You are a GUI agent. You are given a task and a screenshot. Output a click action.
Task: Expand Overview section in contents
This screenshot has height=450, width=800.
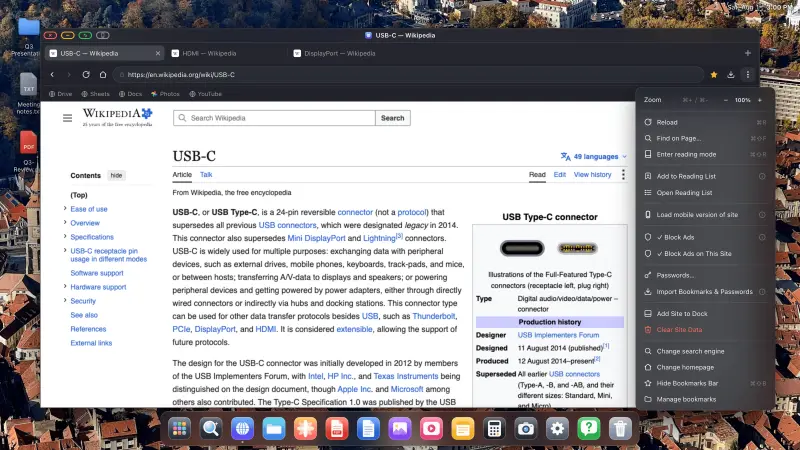pos(65,222)
